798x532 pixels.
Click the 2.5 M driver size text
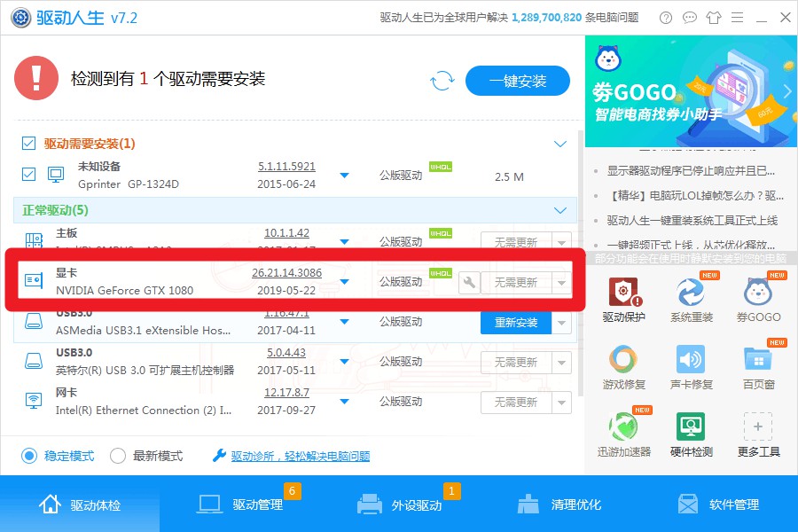509,176
